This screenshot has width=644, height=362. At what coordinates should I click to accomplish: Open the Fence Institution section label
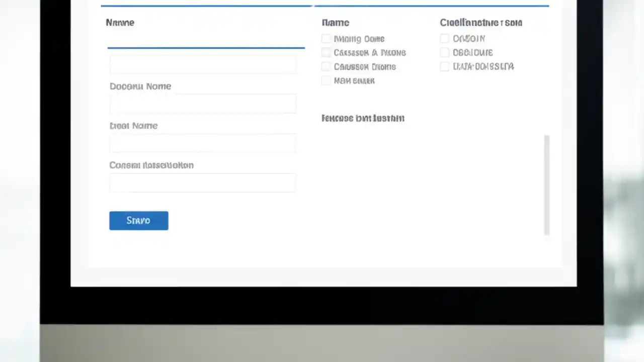point(363,118)
